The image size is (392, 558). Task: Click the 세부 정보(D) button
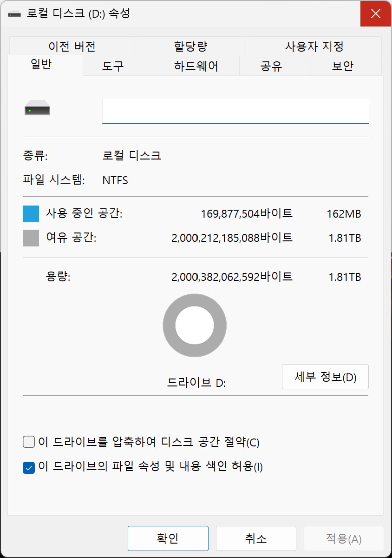click(325, 377)
